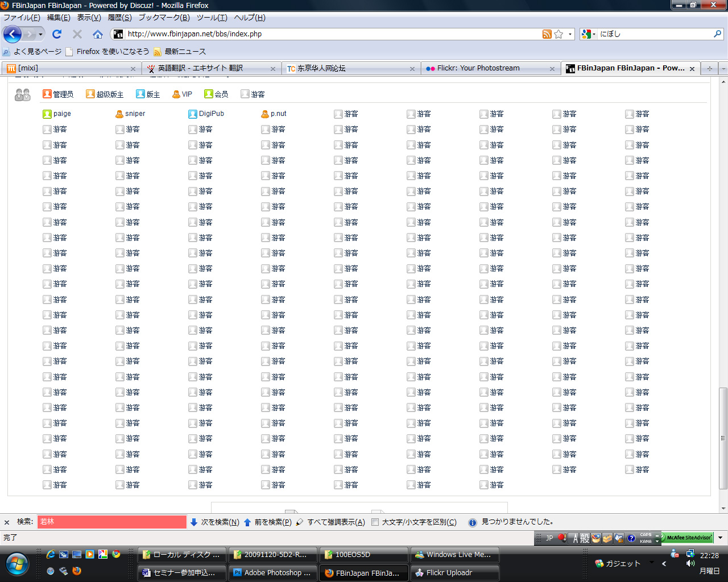The image size is (728, 582).
Task: Open the 最新ニュース feed bookmark
Action: [x=180, y=52]
